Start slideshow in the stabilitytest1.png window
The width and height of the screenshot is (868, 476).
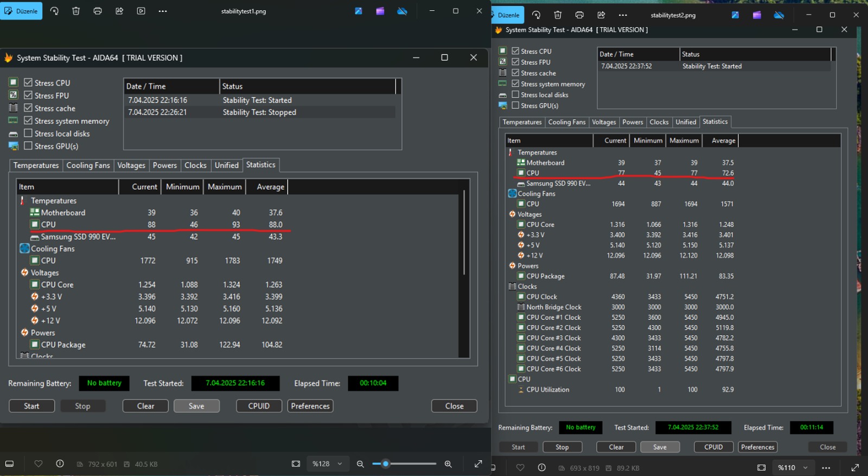coord(141,11)
